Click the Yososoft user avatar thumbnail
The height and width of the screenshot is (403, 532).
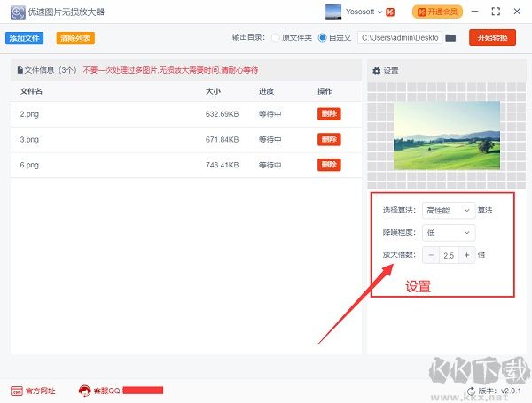coord(332,12)
